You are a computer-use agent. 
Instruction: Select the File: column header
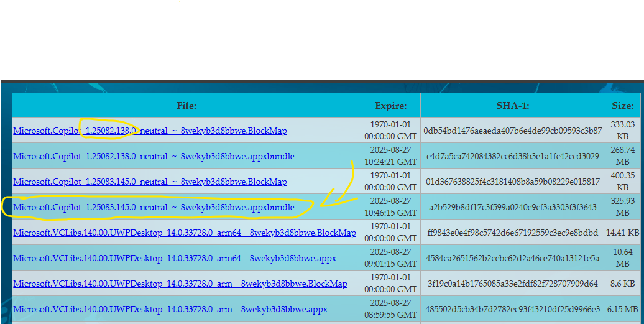coord(186,106)
